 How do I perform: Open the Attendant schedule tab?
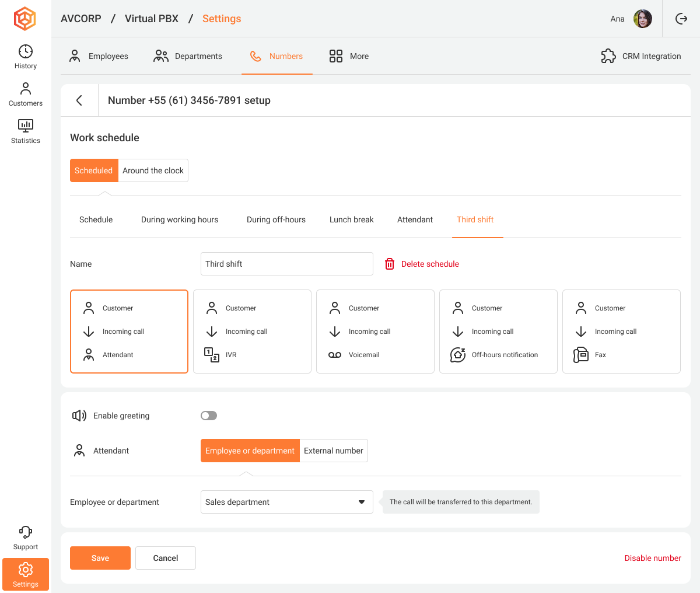pos(415,219)
